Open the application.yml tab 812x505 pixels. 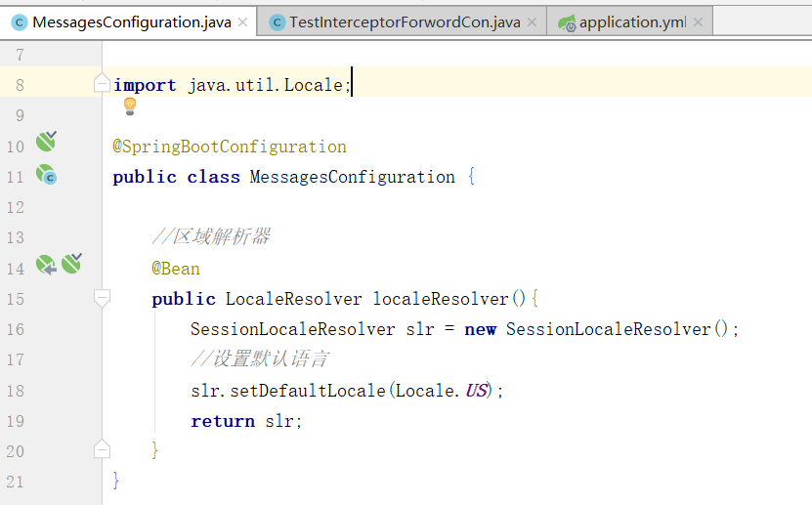coord(629,22)
